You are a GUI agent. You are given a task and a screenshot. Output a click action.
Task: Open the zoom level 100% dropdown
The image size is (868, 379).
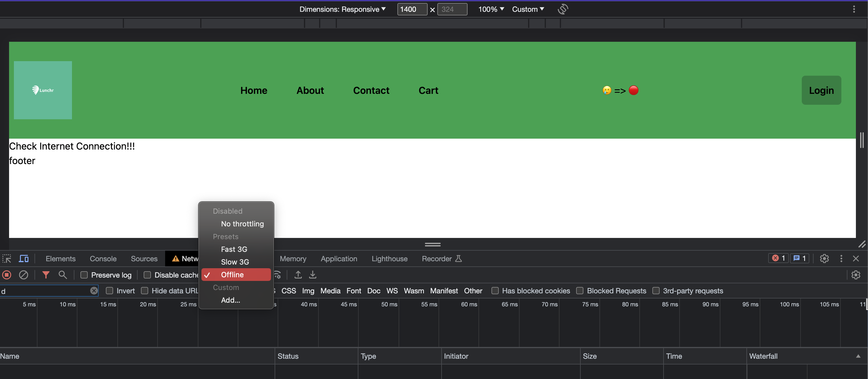[x=491, y=9]
